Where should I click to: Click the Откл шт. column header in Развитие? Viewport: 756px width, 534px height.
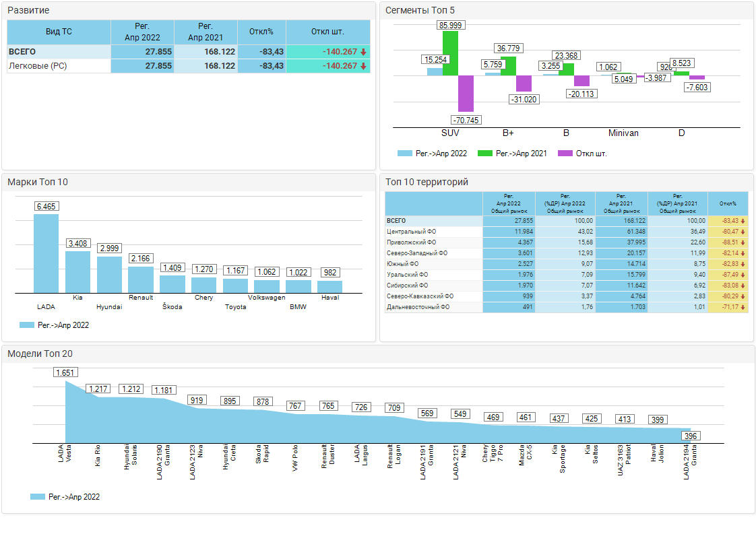point(327,32)
